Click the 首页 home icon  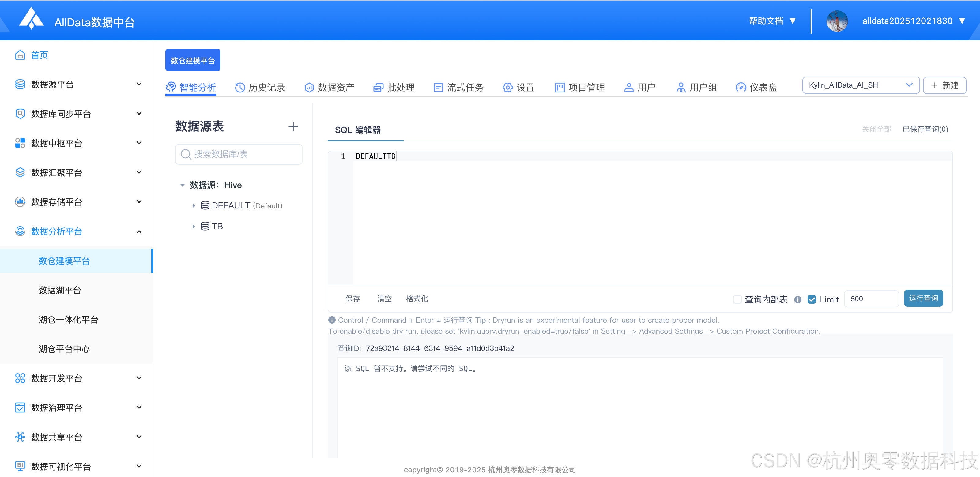tap(20, 55)
